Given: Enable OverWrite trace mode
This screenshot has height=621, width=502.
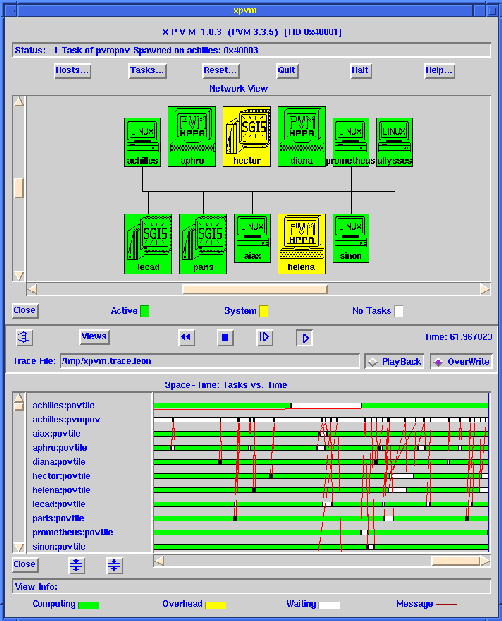Looking at the screenshot, I should [x=462, y=362].
